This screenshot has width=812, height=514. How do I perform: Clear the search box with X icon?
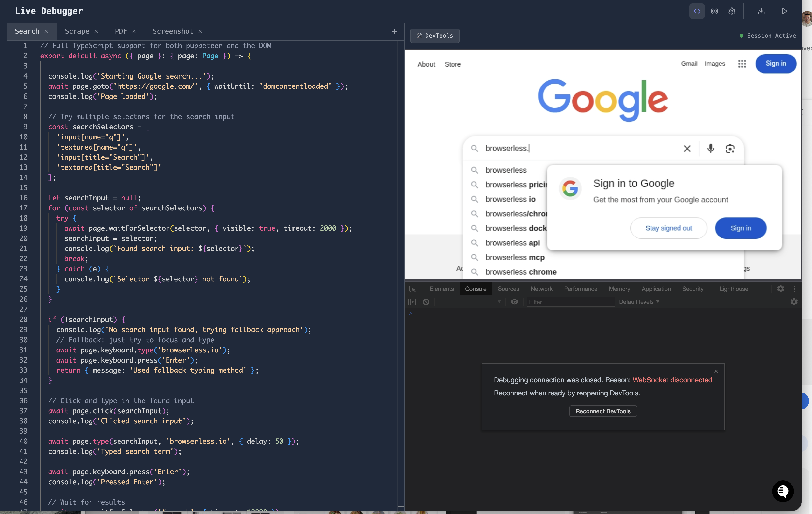point(687,148)
